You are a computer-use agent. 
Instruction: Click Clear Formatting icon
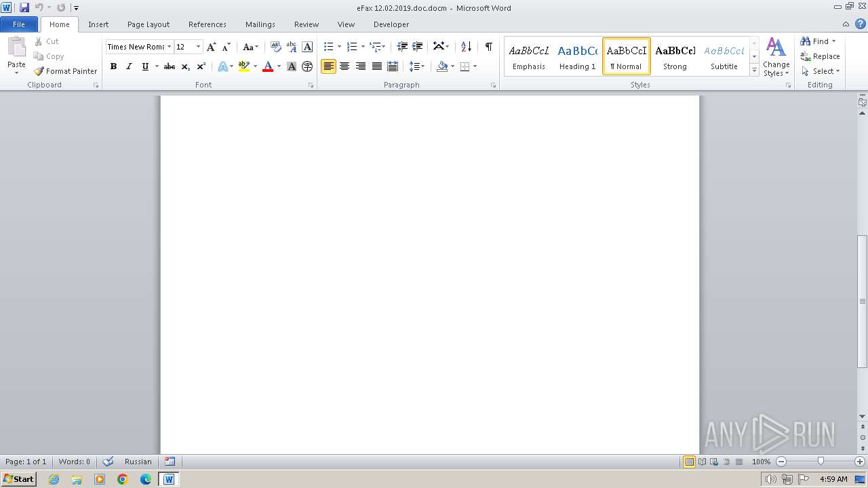[275, 47]
